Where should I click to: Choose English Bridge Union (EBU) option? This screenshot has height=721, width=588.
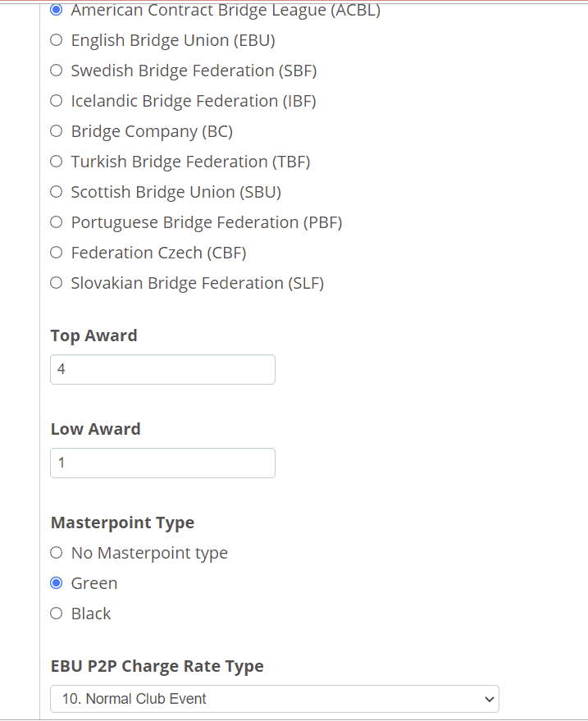[56, 40]
